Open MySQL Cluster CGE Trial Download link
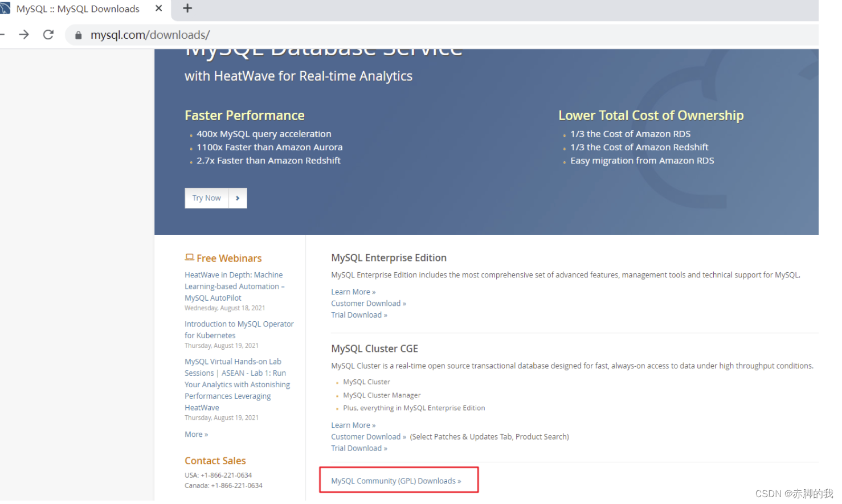 point(359,448)
